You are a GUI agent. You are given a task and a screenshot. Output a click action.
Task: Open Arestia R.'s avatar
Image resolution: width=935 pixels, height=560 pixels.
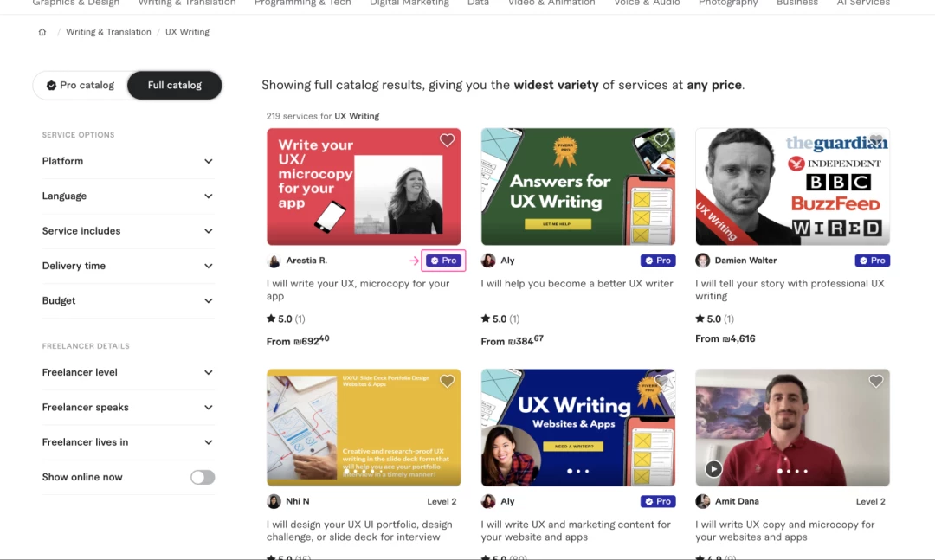[274, 261]
